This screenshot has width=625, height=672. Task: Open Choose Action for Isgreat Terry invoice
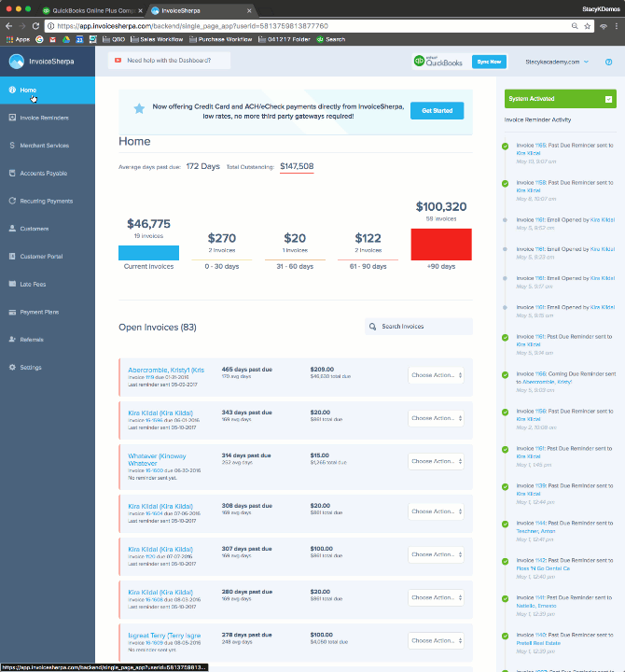[436, 640]
